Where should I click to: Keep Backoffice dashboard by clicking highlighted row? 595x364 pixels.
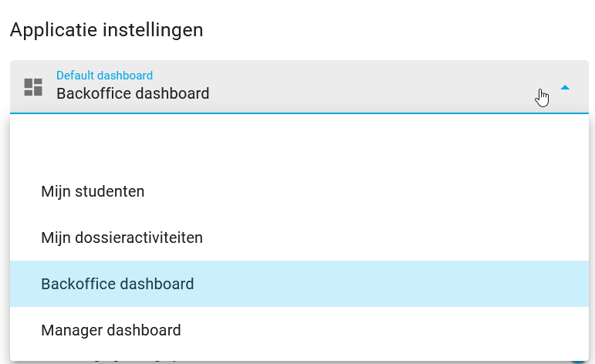tap(299, 284)
